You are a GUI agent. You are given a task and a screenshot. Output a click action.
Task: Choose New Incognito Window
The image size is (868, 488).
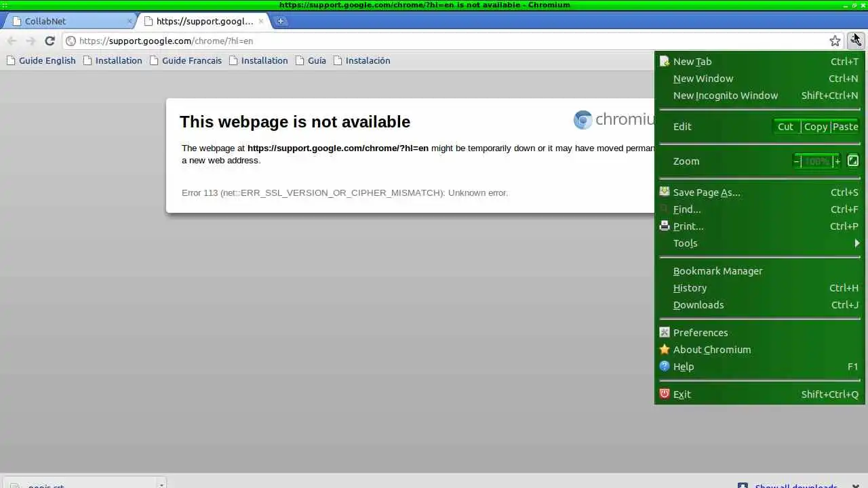tap(759, 96)
